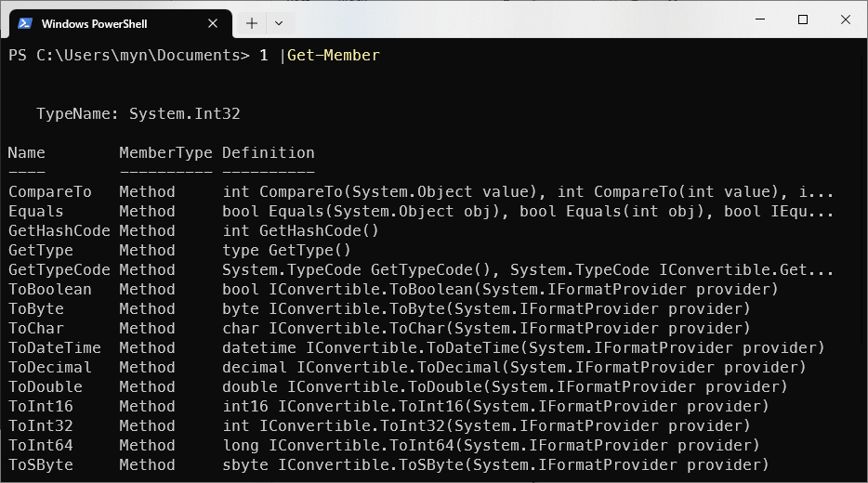
Task: Click the byte IConvertible.ToByte definition
Action: (x=486, y=308)
